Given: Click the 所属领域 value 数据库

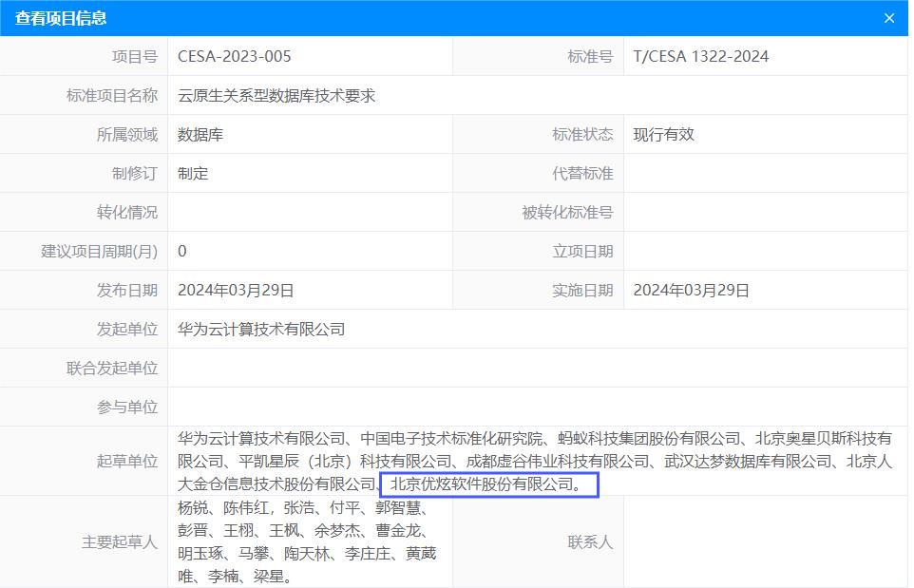Looking at the screenshot, I should [x=200, y=134].
